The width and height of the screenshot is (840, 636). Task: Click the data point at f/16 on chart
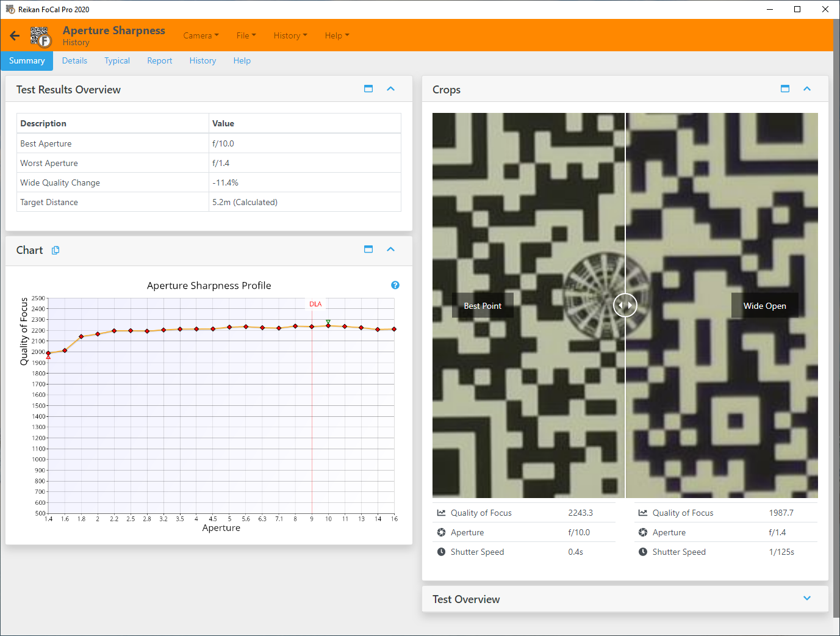(x=394, y=329)
